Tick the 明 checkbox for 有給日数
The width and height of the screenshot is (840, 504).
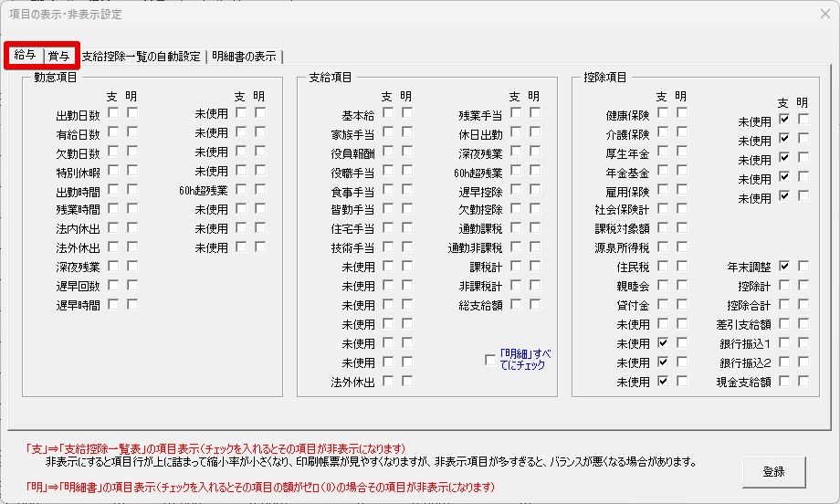(132, 132)
